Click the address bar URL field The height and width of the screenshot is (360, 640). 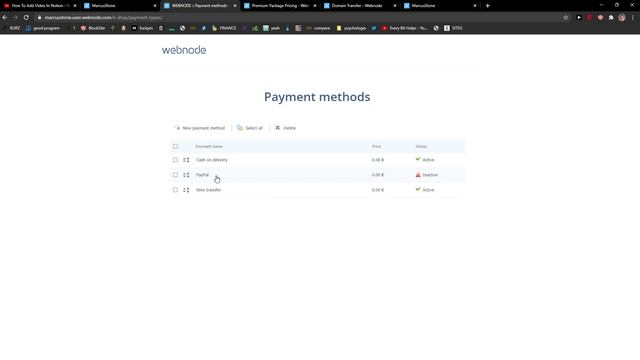click(300, 18)
